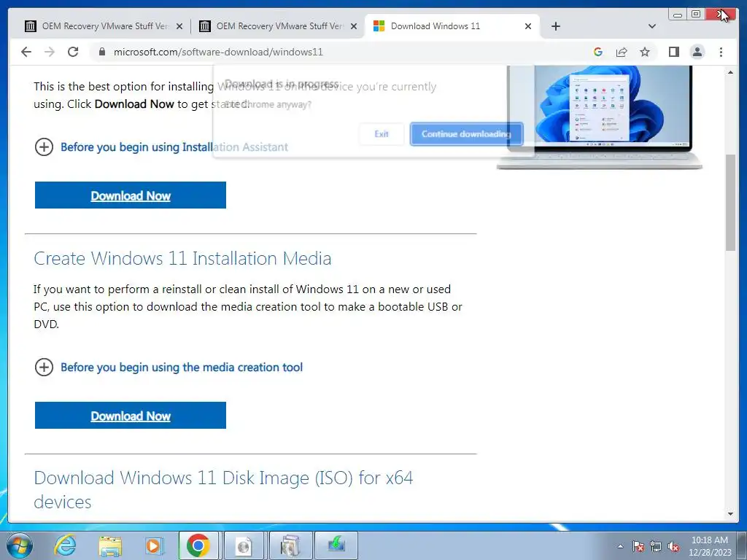Open Before you begin using Installation Assistant link

click(174, 147)
